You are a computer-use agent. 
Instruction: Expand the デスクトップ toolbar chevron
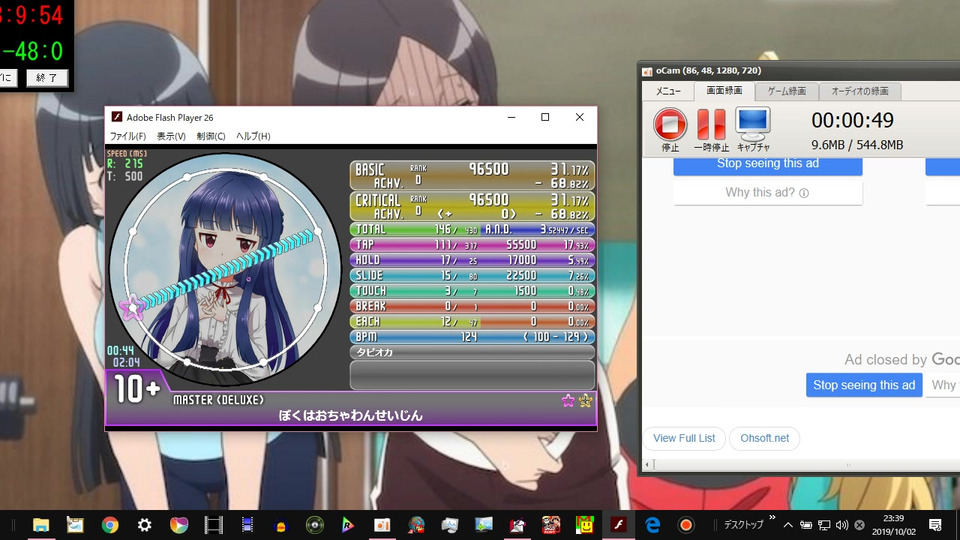click(772, 518)
